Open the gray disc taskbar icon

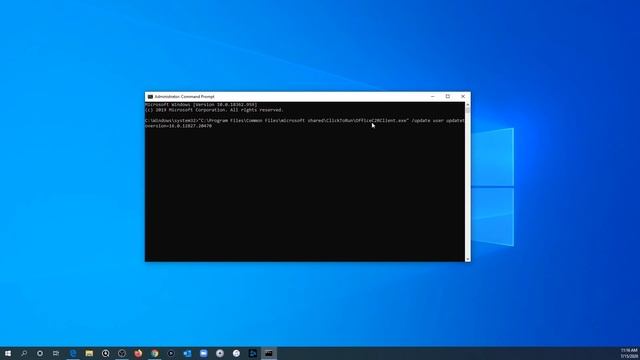pyautogui.click(x=220, y=353)
